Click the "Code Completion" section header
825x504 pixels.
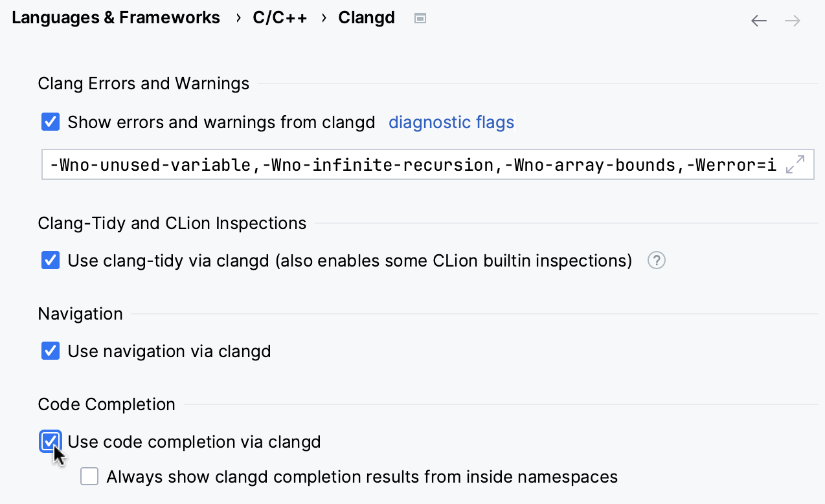pyautogui.click(x=106, y=404)
